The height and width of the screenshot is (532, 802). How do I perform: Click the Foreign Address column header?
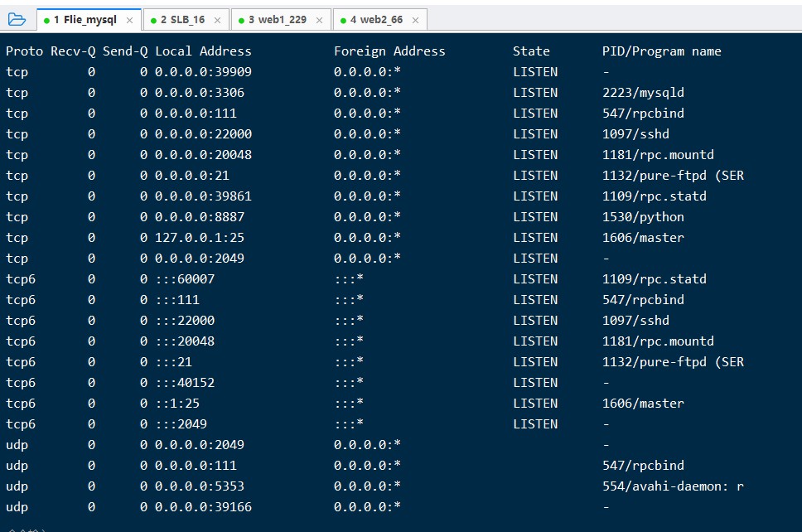(x=389, y=51)
